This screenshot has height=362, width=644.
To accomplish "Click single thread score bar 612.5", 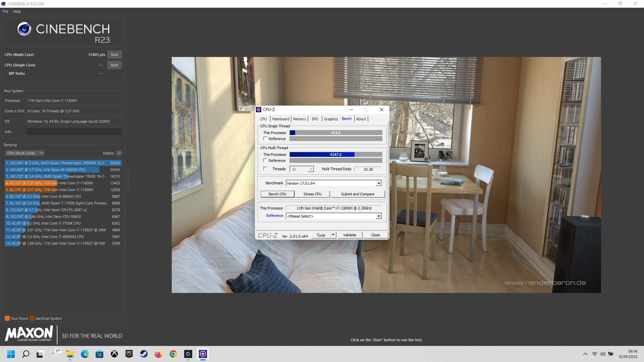I will coord(336,133).
